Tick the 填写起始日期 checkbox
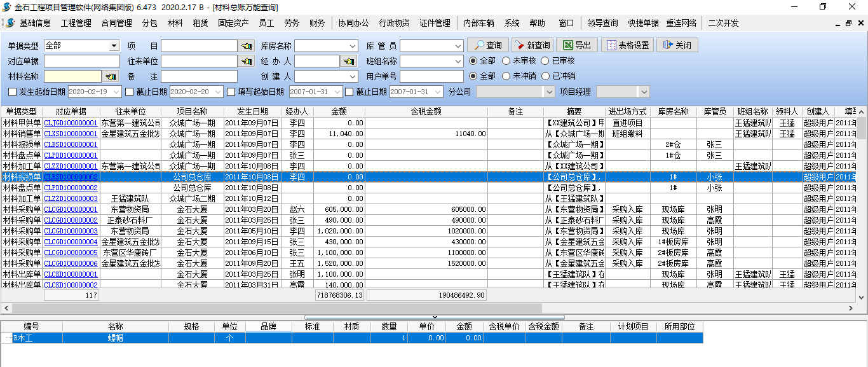This screenshot has height=367, width=868. coord(231,92)
